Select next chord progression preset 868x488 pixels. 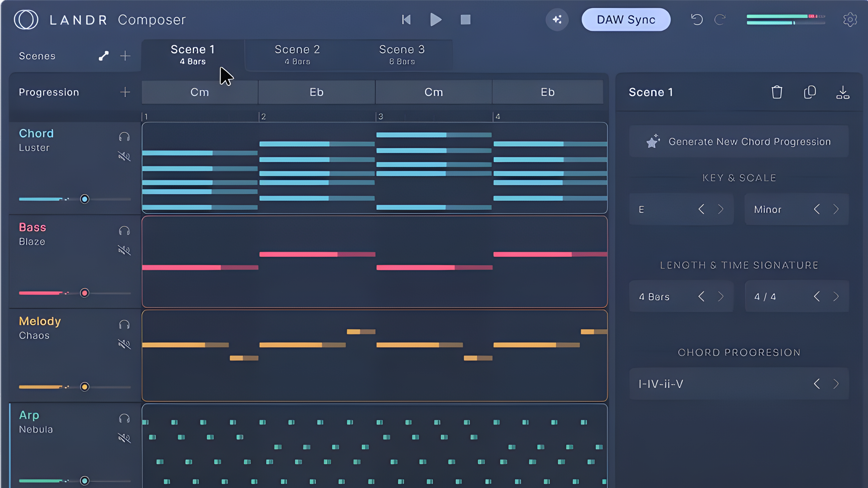836,384
